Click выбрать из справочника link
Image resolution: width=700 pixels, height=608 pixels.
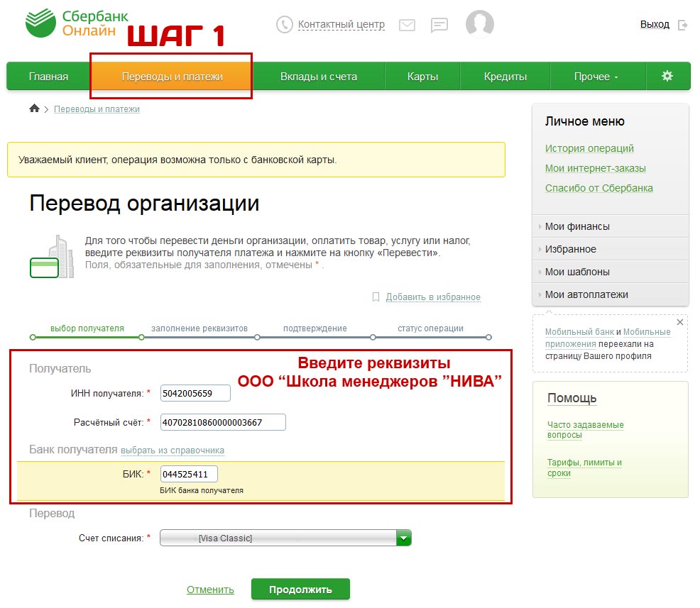coord(173,451)
